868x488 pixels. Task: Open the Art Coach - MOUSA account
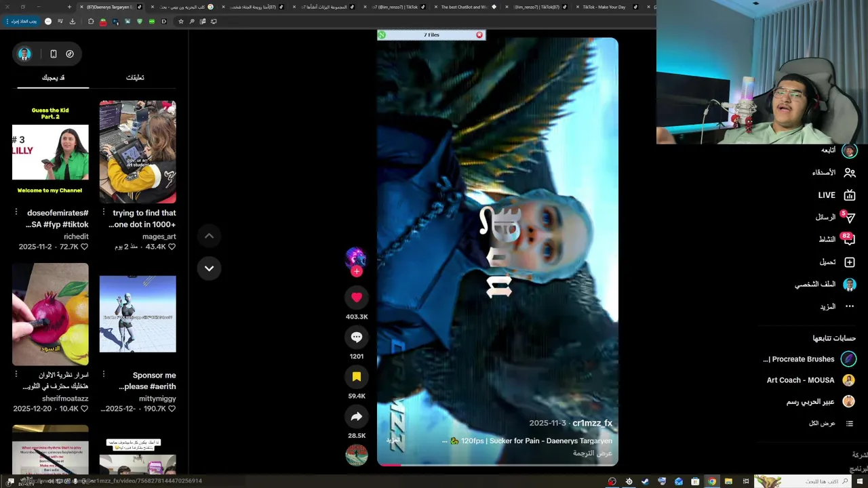click(x=811, y=380)
